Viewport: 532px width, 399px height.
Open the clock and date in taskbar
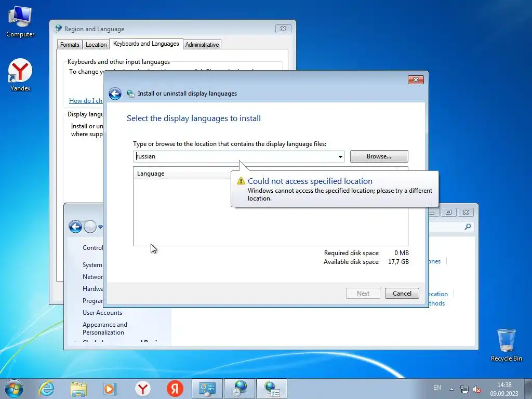coord(504,389)
